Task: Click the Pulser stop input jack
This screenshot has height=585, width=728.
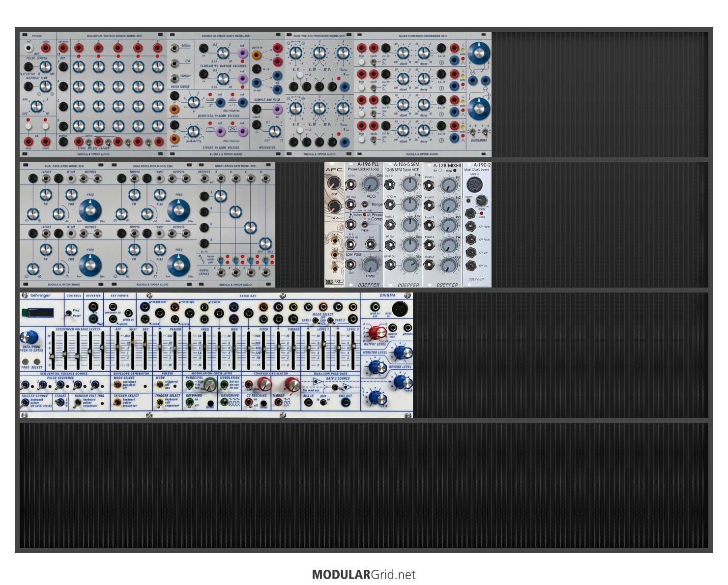Action: (29, 142)
